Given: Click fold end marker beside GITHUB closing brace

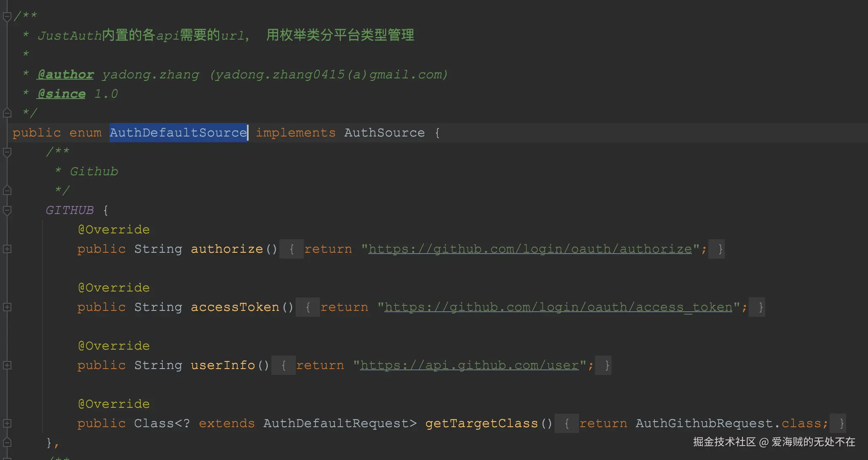Looking at the screenshot, I should (x=7, y=442).
